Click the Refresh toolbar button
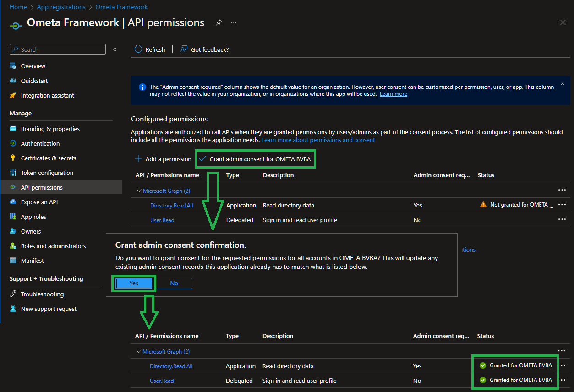This screenshot has width=574, height=392. [x=150, y=49]
